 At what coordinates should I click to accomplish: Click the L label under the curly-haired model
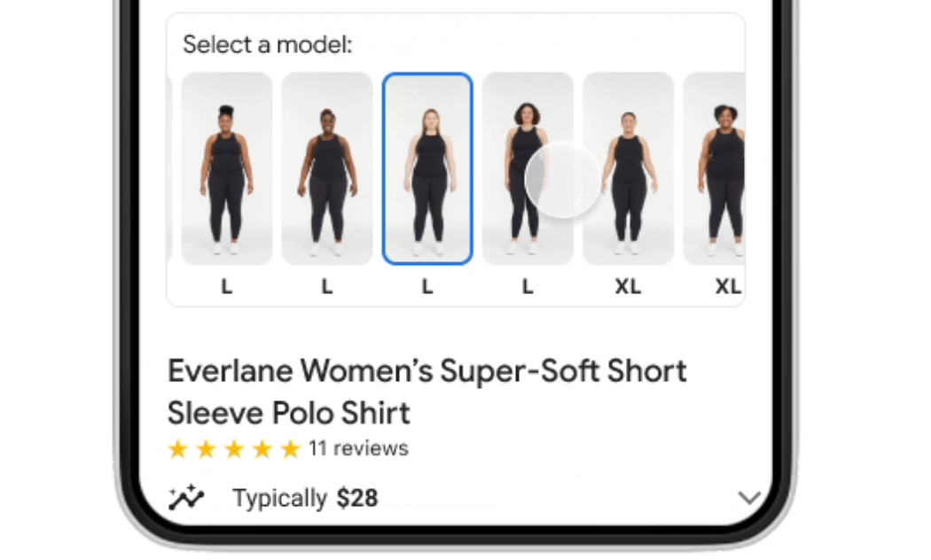coord(528,286)
